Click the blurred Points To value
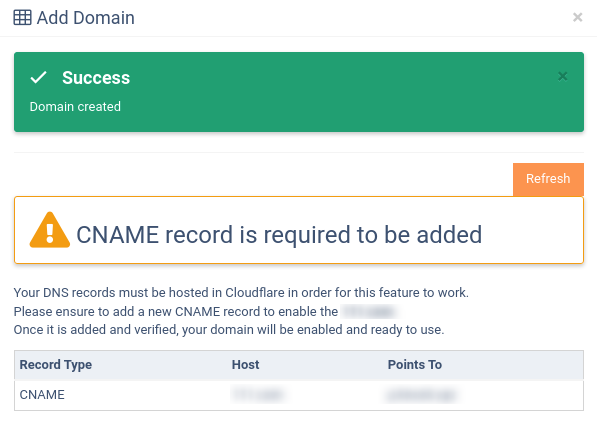The width and height of the screenshot is (597, 442). 421,395
